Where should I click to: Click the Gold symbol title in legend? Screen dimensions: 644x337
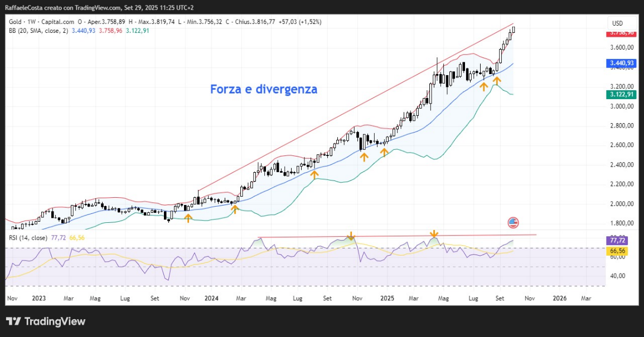pos(16,22)
